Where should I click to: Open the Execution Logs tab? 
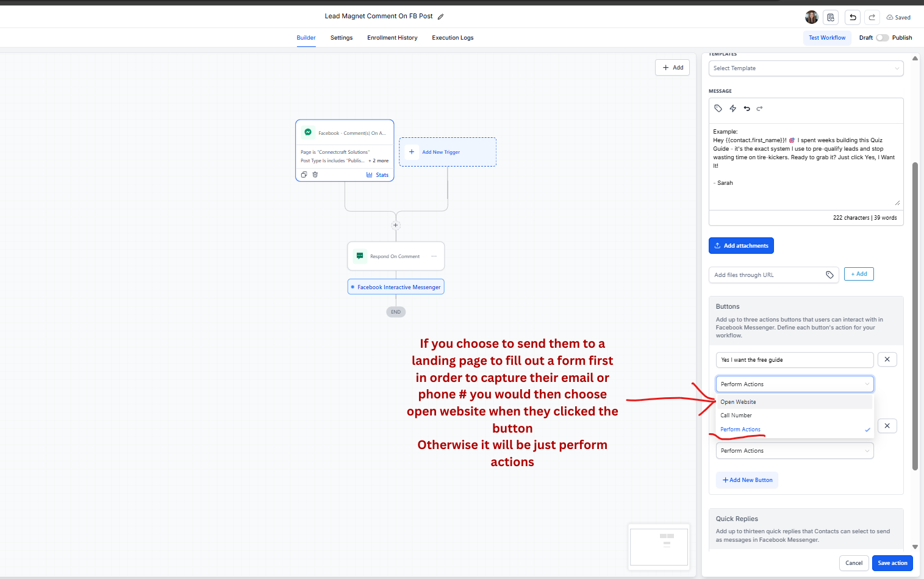pos(453,38)
